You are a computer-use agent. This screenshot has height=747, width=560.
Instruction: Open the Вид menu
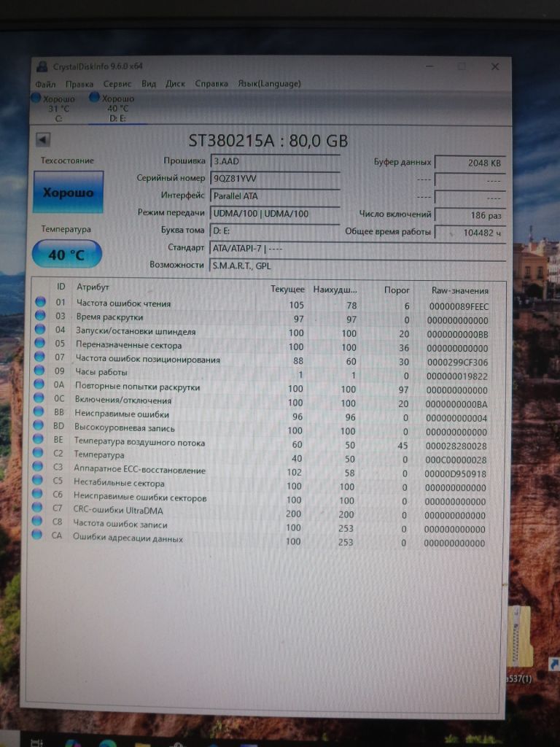(x=149, y=84)
